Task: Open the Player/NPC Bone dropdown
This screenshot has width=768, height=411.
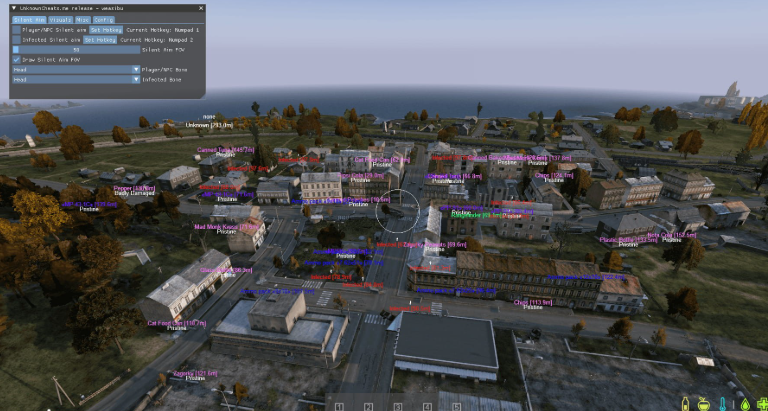Action: pyautogui.click(x=76, y=70)
